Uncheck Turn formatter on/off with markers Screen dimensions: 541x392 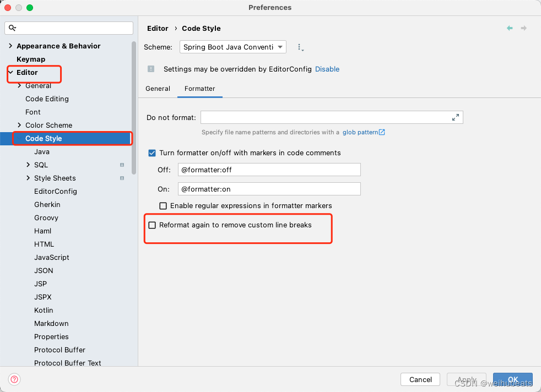[x=152, y=153]
